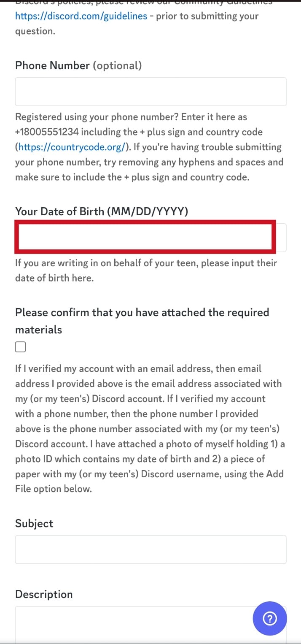Click the Your Date of Birth label

pyautogui.click(x=101, y=211)
